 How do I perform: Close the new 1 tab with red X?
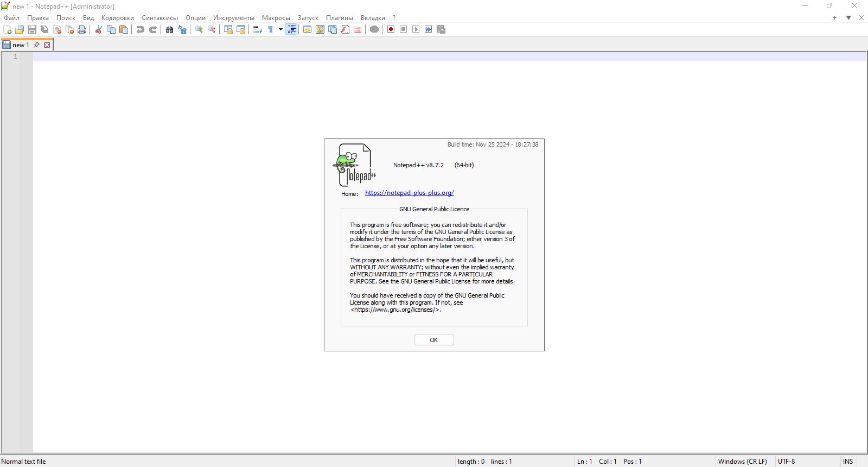coord(47,45)
